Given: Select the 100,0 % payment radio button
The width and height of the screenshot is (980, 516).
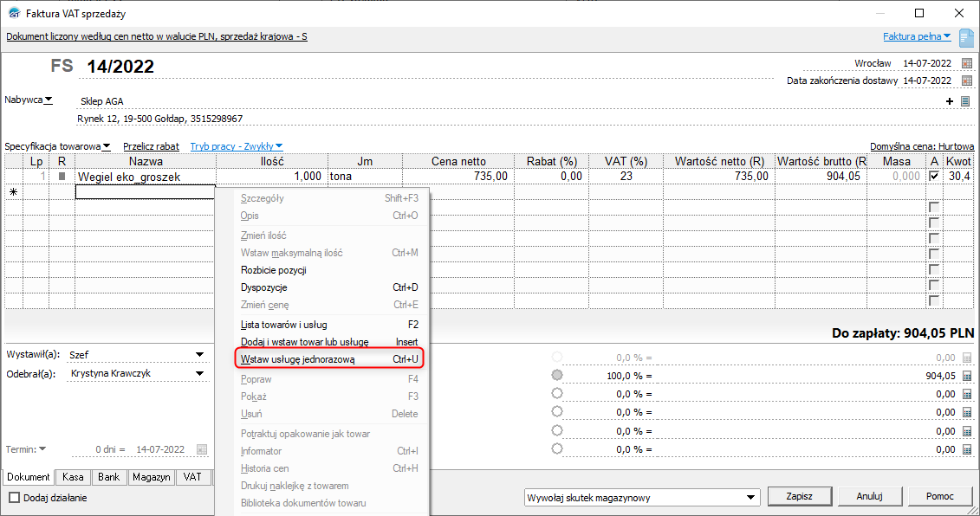Looking at the screenshot, I should click(556, 376).
